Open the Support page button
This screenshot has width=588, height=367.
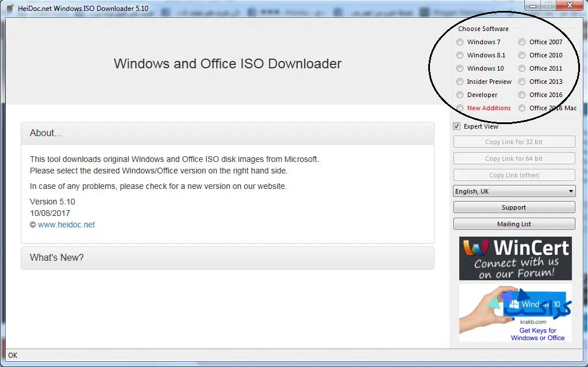pos(514,207)
